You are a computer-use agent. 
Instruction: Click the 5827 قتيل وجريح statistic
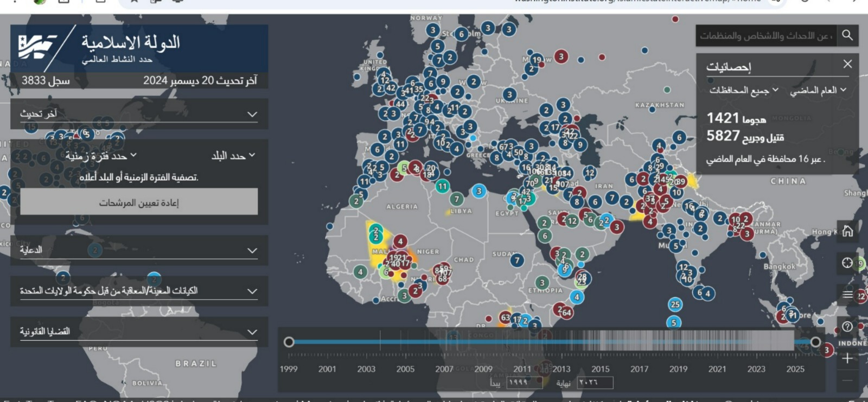pyautogui.click(x=745, y=136)
